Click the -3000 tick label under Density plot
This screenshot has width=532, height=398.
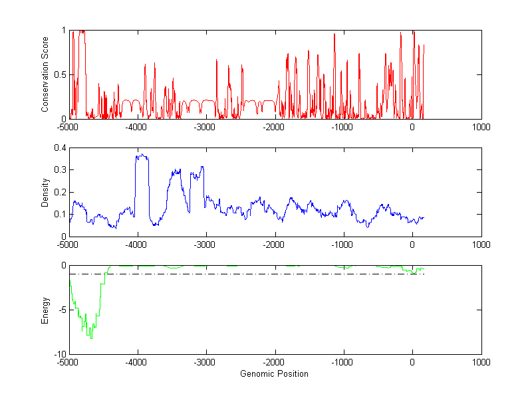click(x=205, y=245)
